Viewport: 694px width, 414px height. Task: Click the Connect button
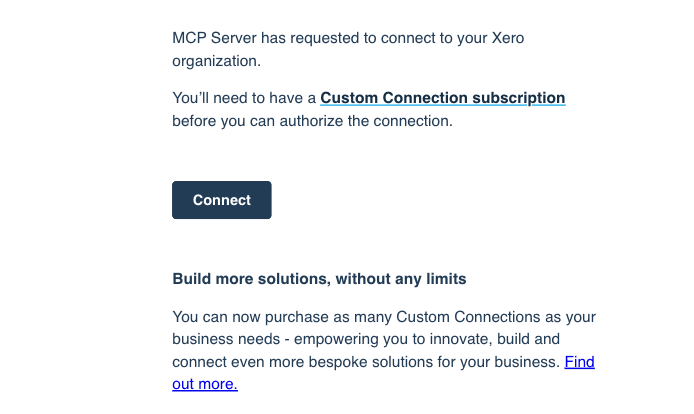pos(221,200)
